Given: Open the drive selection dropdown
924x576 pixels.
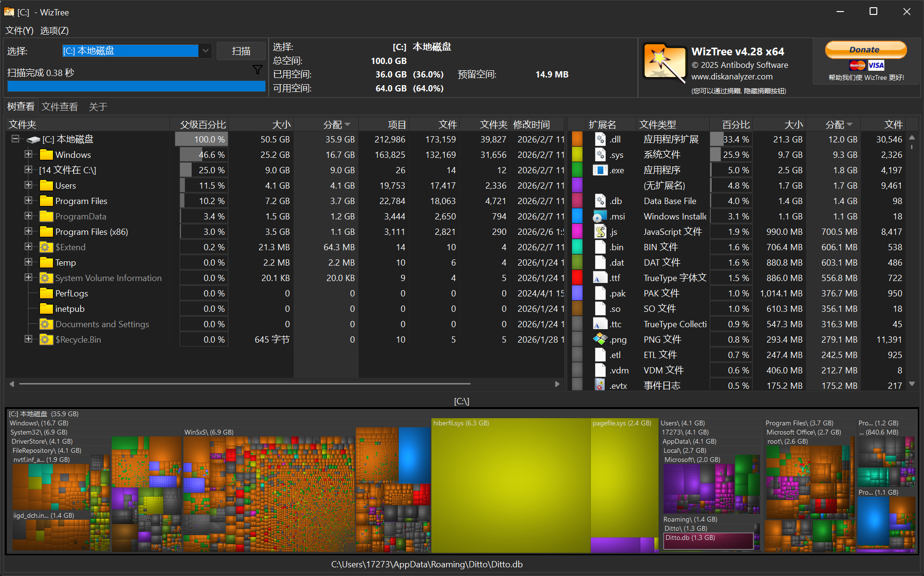Looking at the screenshot, I should (206, 51).
